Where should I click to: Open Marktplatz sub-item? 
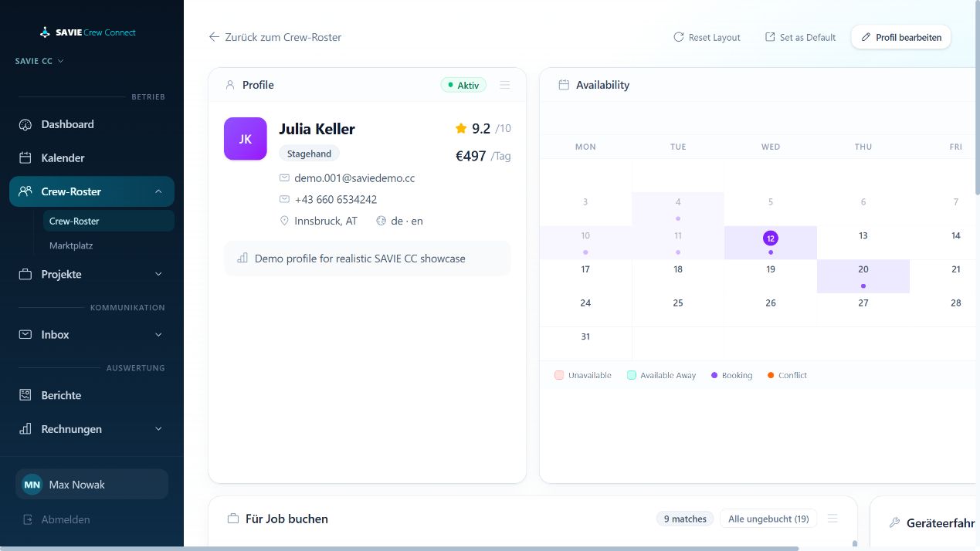pos(109,245)
